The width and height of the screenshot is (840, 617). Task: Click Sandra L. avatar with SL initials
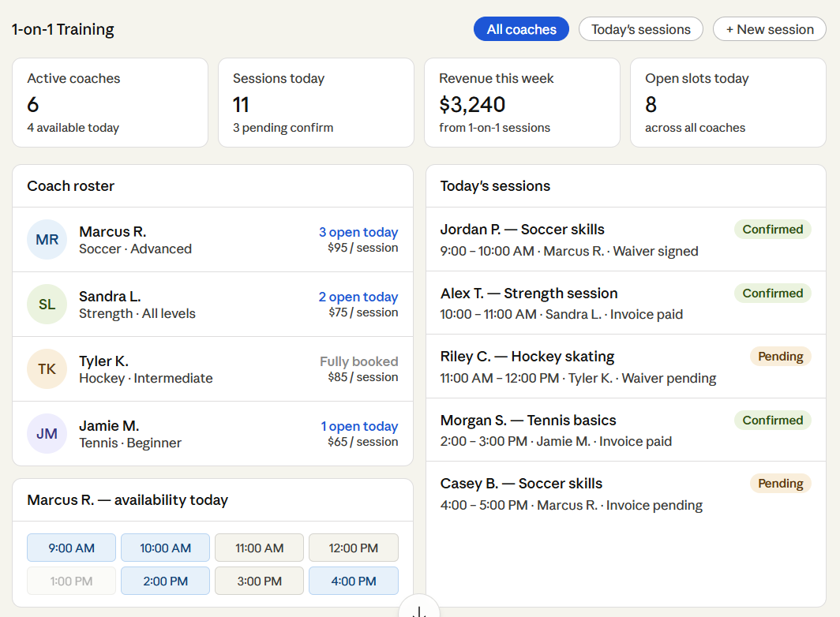(47, 305)
